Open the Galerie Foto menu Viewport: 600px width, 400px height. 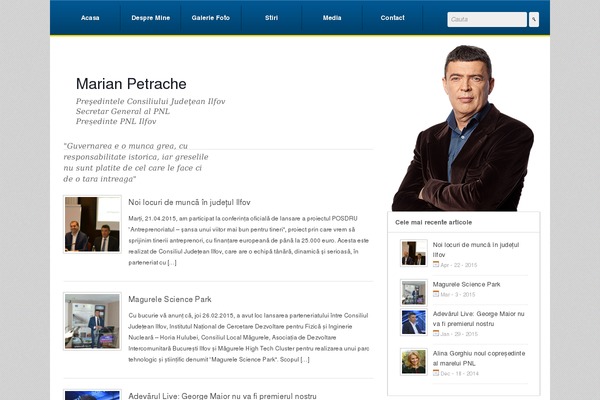pos(211,18)
